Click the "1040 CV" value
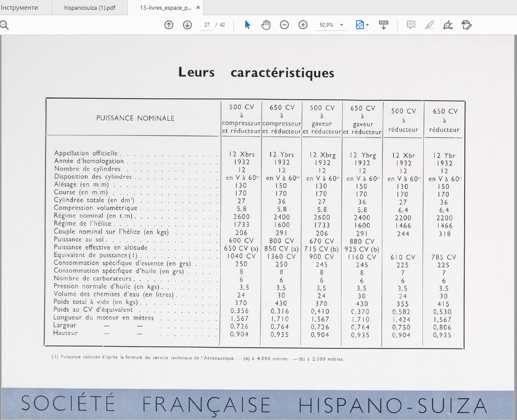 click(x=241, y=256)
